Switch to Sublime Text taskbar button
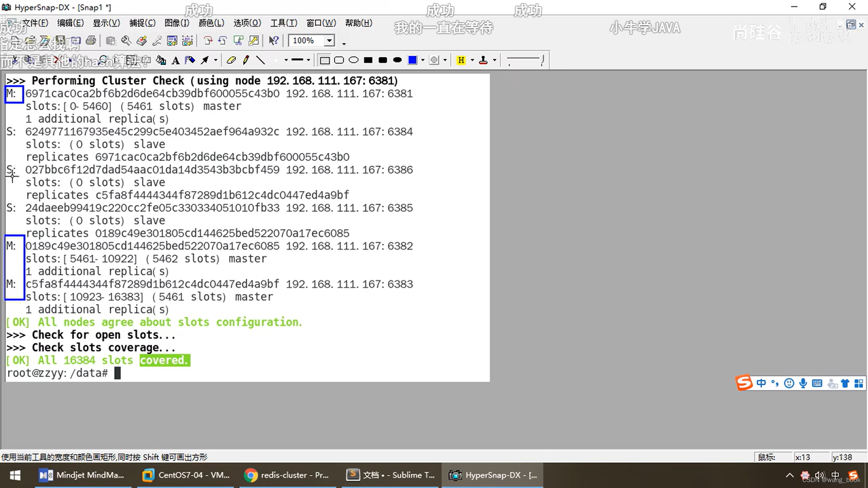Viewport: 868px width, 488px height. 391,475
